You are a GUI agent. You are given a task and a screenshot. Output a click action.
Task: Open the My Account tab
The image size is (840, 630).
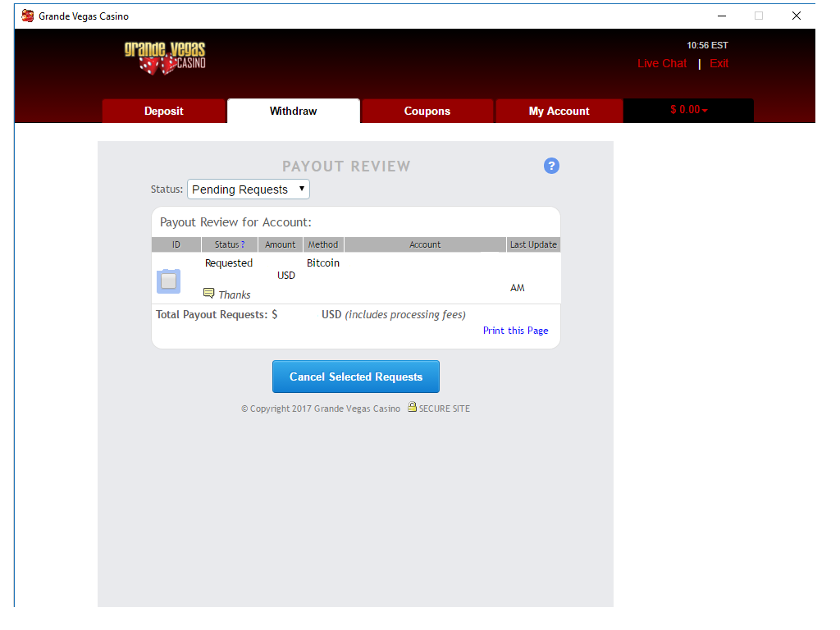tap(559, 111)
